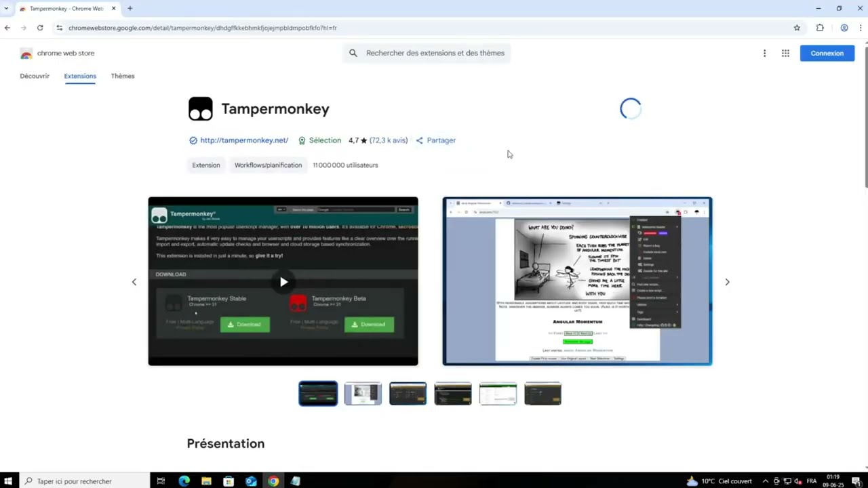Reload the Chrome Web Store page

tap(40, 28)
